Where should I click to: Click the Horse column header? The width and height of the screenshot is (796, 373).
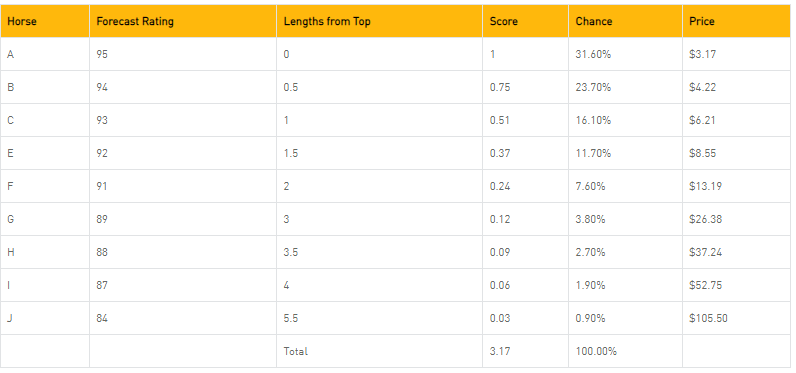click(45, 21)
